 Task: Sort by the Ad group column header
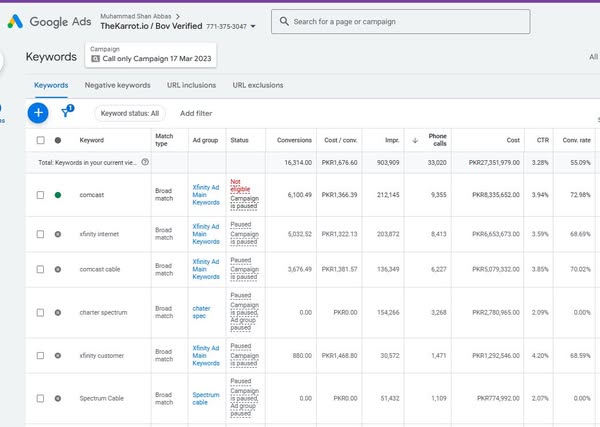[205, 140]
